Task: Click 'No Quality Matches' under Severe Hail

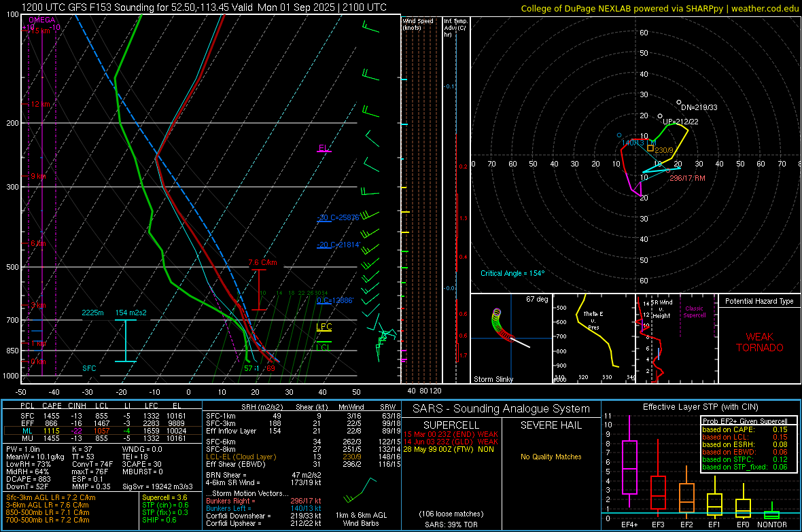Action: [x=551, y=457]
